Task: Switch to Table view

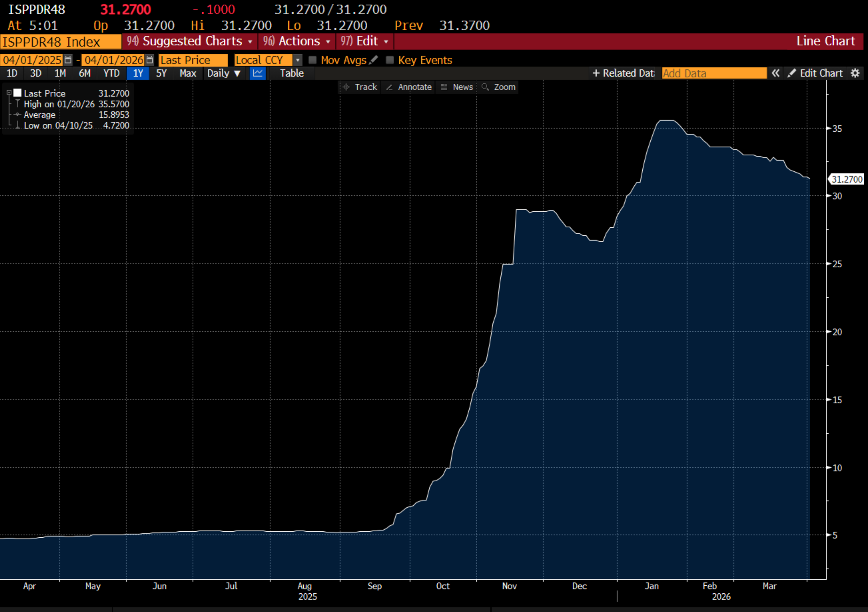Action: 292,73
